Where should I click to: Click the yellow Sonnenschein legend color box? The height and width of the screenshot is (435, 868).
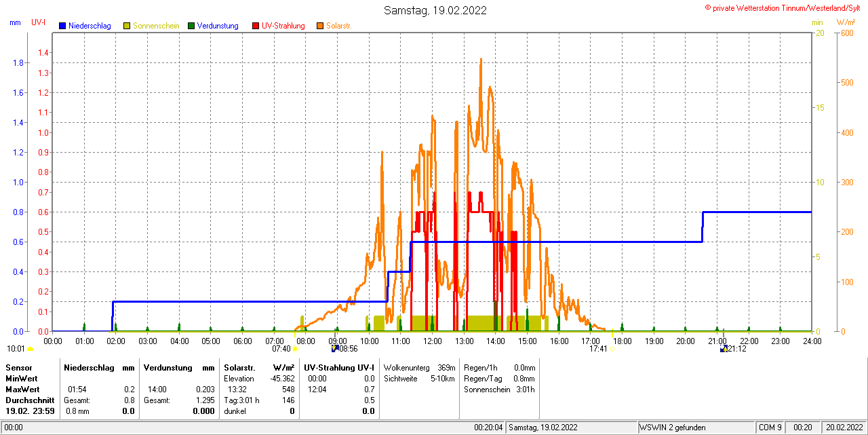127,26
